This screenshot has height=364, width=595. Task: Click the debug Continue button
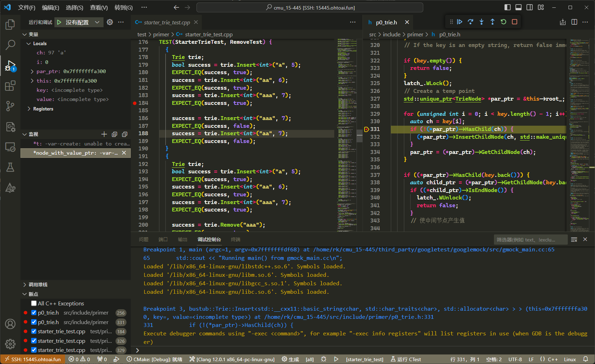click(459, 22)
